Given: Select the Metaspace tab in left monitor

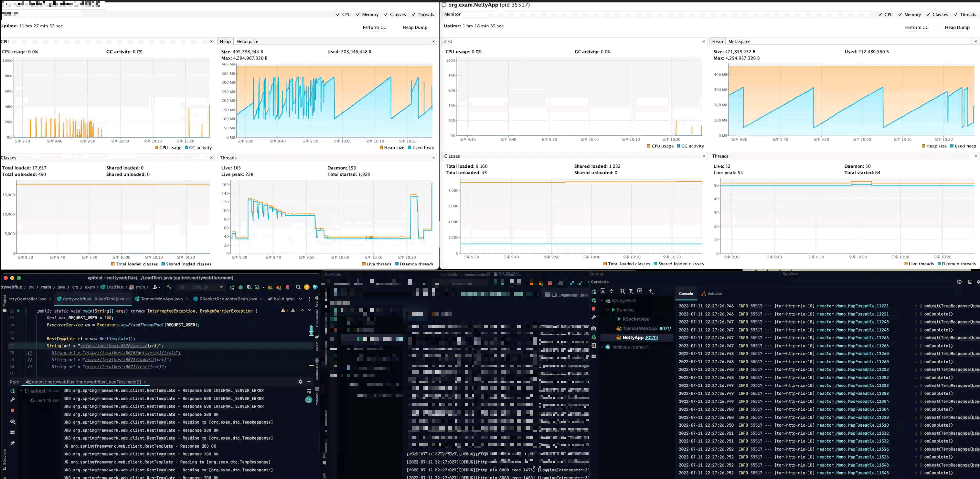Looking at the screenshot, I should (x=247, y=42).
